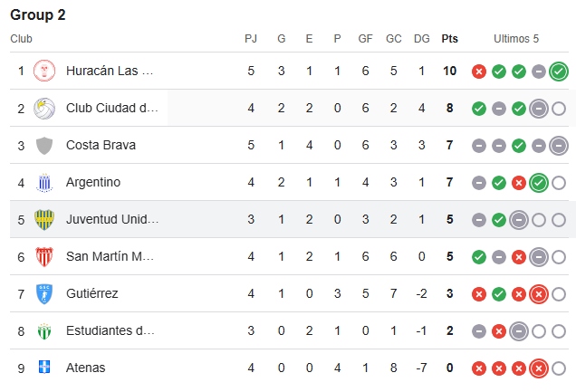
Task: Click the DG column header
Action: (422, 39)
